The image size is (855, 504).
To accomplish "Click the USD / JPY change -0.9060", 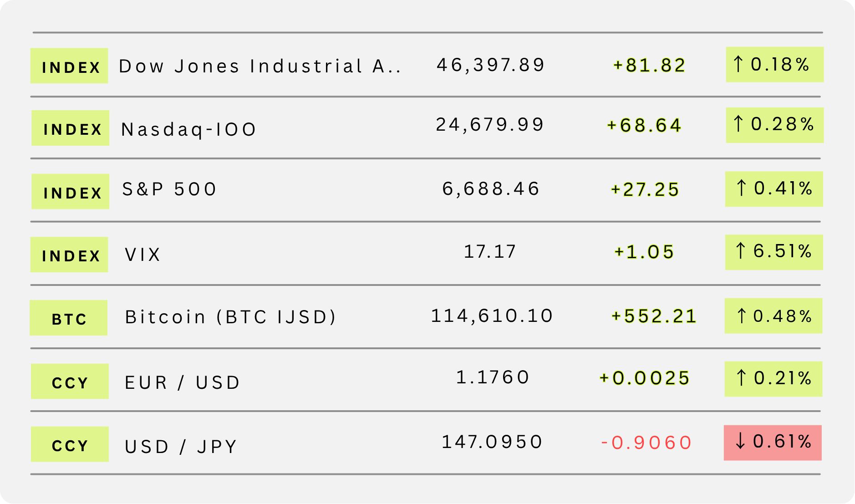I will click(646, 443).
